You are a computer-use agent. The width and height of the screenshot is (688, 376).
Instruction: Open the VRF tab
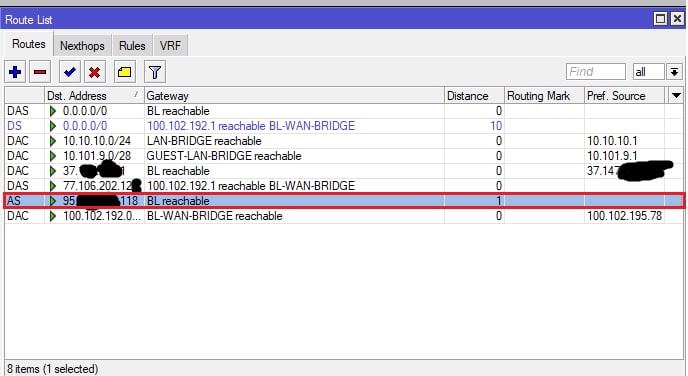point(170,46)
